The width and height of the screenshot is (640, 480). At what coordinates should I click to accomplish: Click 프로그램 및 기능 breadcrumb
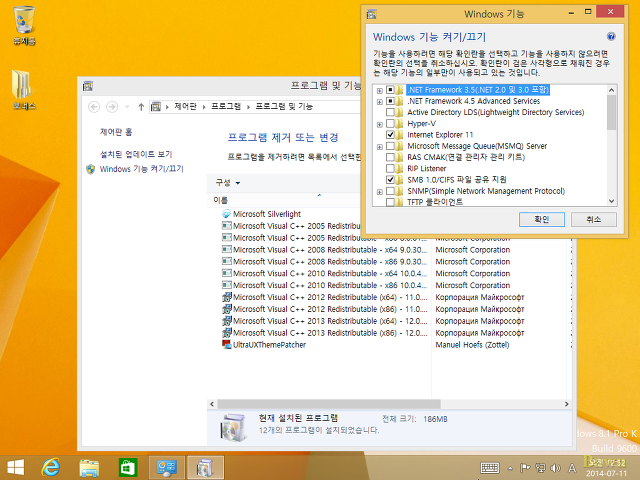(284, 107)
